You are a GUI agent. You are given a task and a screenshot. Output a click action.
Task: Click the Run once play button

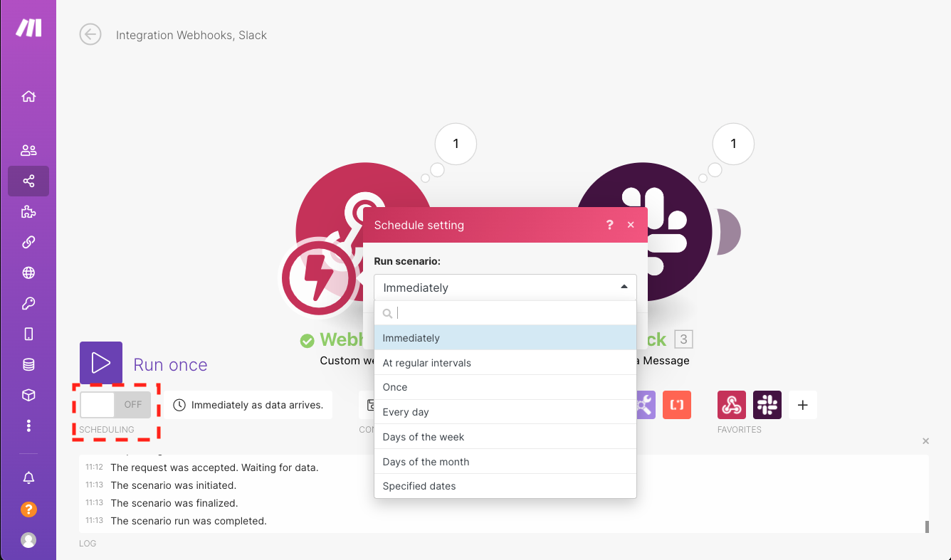(x=101, y=363)
